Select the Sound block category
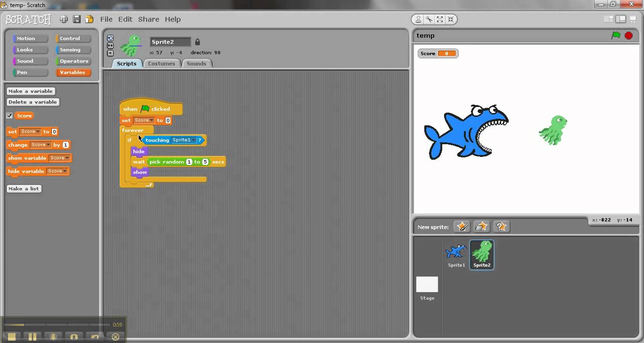 (x=30, y=61)
